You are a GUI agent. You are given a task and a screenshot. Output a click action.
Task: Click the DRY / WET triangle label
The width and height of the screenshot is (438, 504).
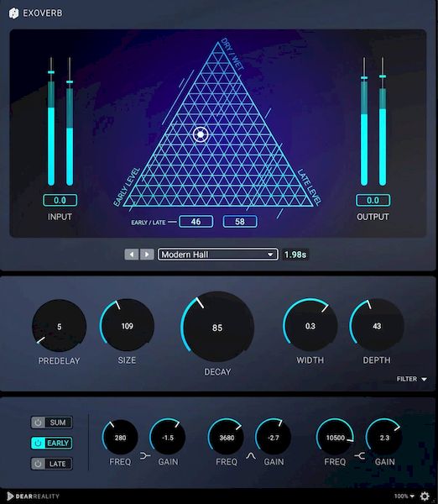pos(232,54)
